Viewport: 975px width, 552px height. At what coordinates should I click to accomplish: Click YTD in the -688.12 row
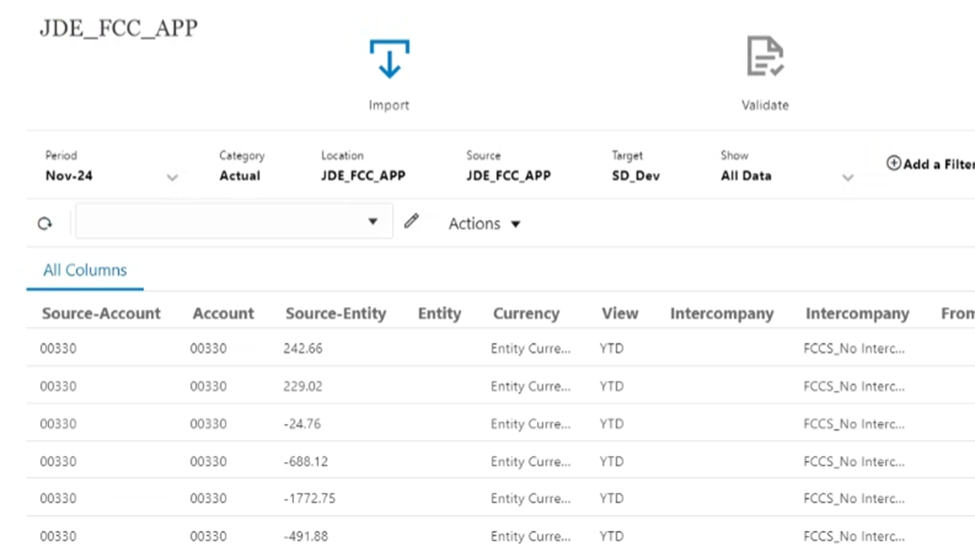pos(611,461)
